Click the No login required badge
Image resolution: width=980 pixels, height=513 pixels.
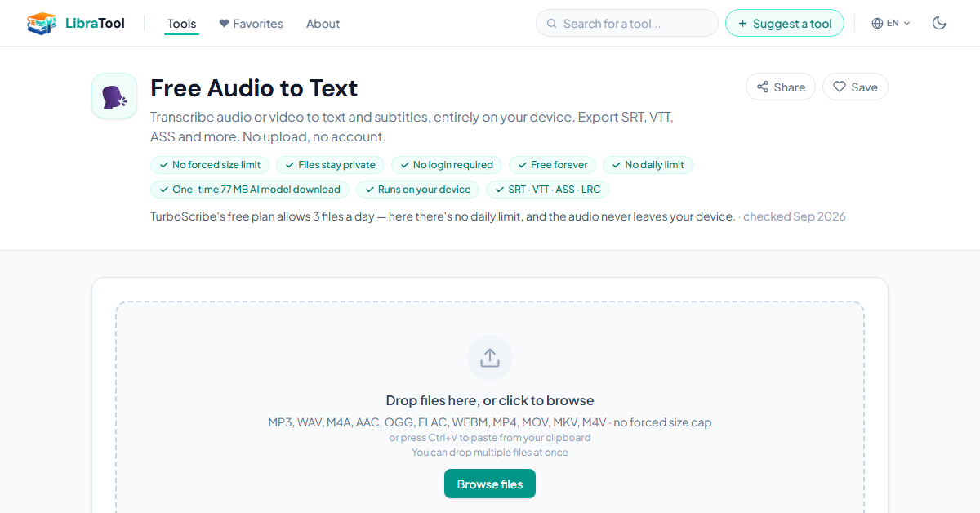(447, 165)
